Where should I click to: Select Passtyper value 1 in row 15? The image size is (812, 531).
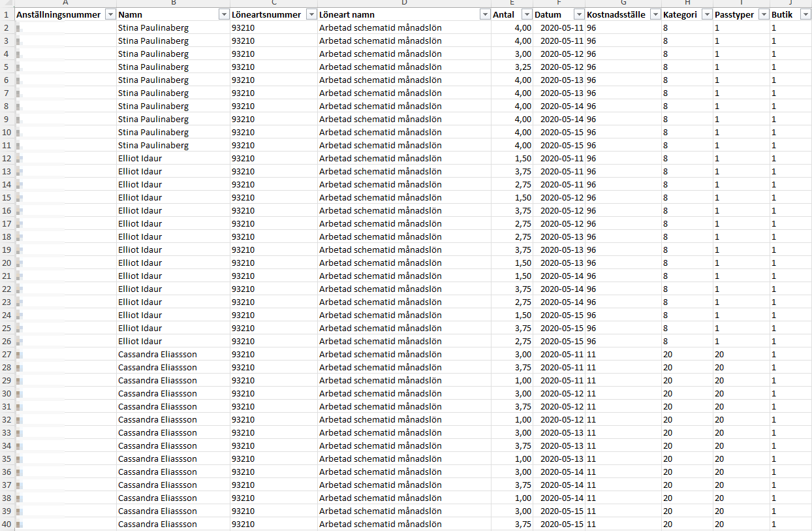pos(742,197)
